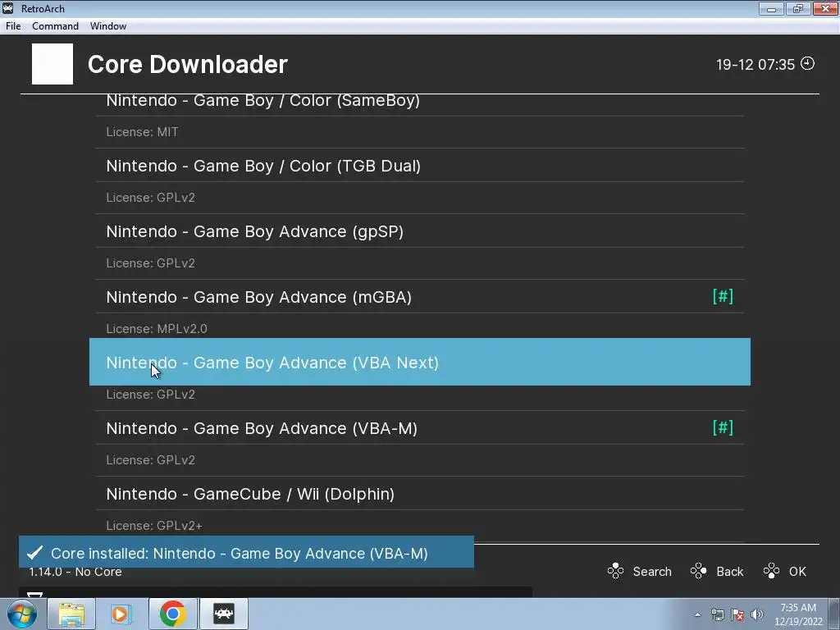Click the RetroArch taskbar icon

pos(223,614)
